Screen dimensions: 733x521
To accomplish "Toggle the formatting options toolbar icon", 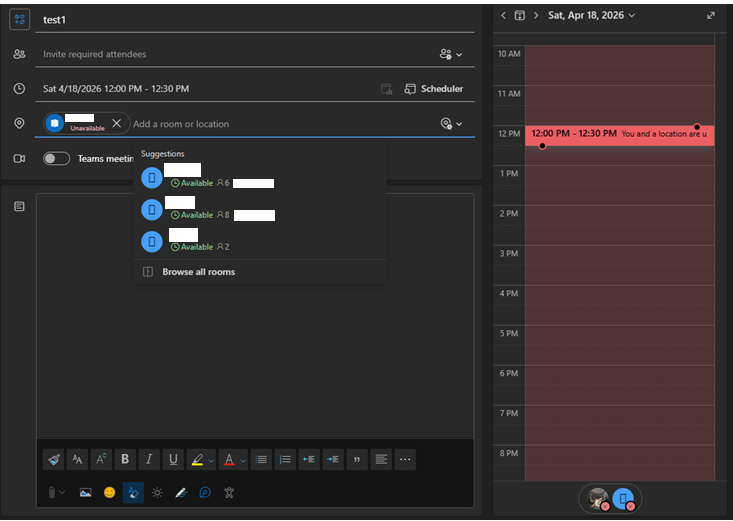I will click(133, 492).
